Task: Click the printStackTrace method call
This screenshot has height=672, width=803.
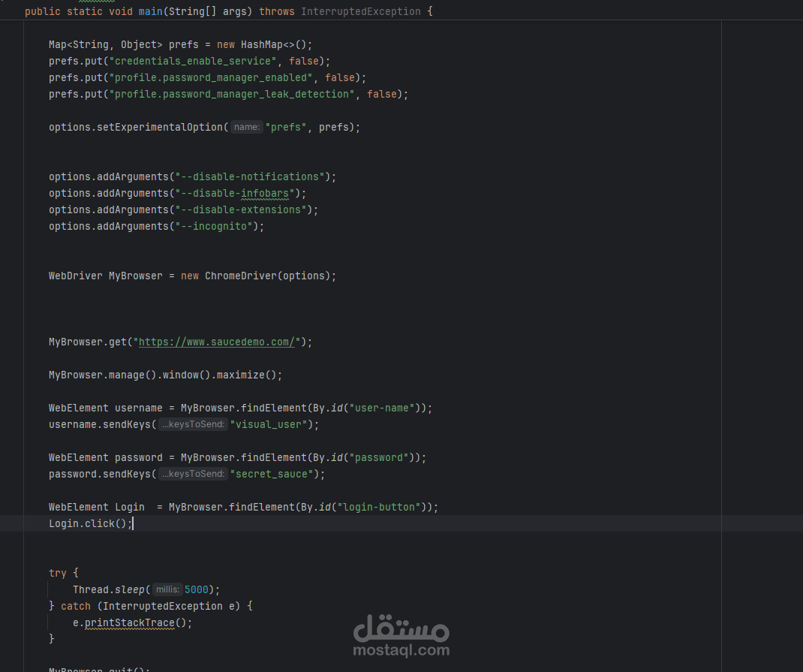Action: (130, 623)
